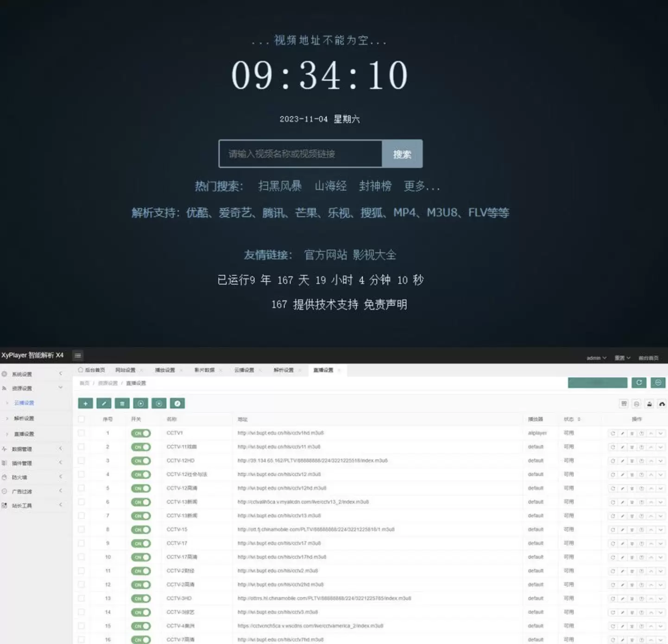Sort the table by 状态 column arrows
Screen dimensions: 668x644
click(579, 419)
